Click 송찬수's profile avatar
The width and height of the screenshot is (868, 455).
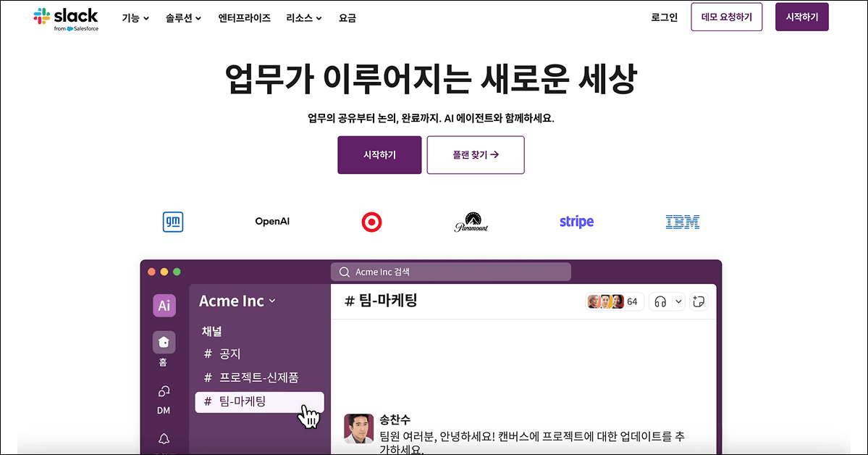click(359, 428)
